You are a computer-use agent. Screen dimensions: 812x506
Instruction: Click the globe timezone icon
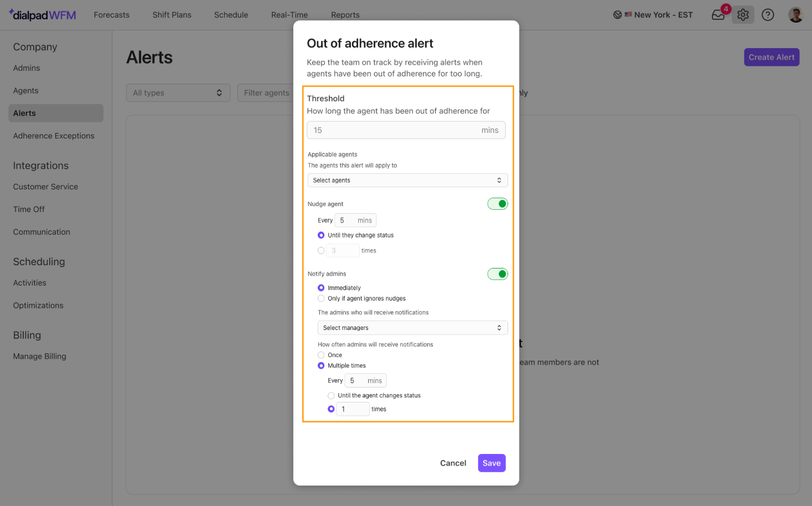[618, 15]
